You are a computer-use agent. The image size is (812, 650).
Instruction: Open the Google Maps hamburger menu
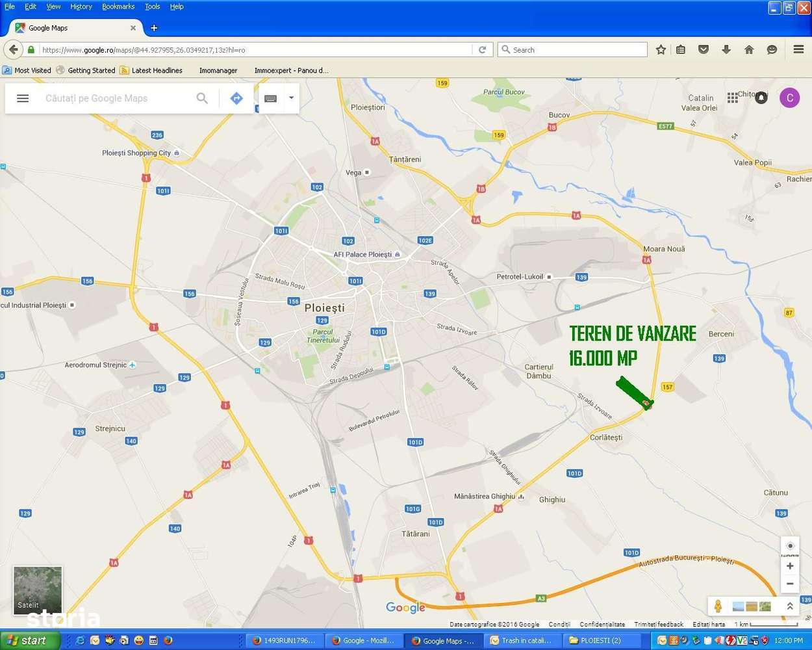tap(23, 98)
